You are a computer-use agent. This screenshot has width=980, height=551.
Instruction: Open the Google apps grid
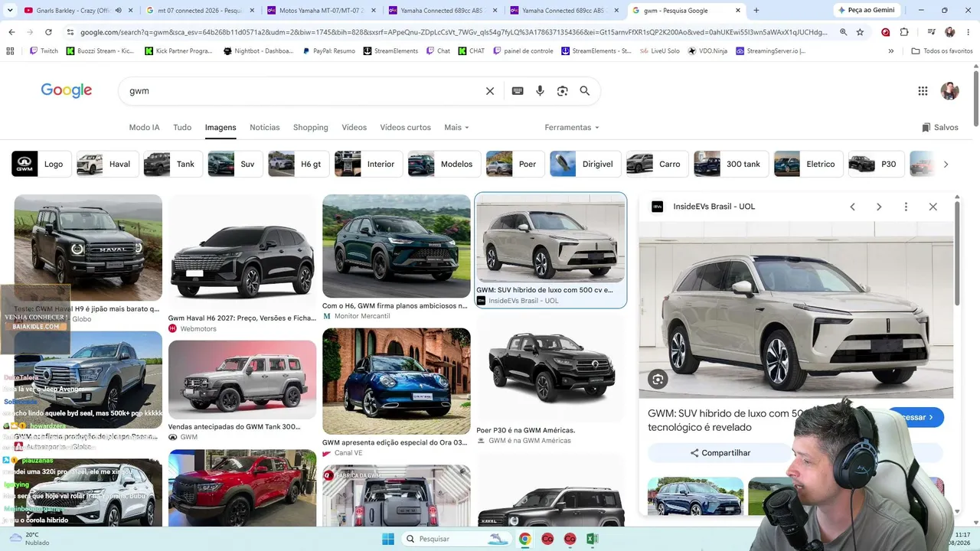(x=923, y=91)
